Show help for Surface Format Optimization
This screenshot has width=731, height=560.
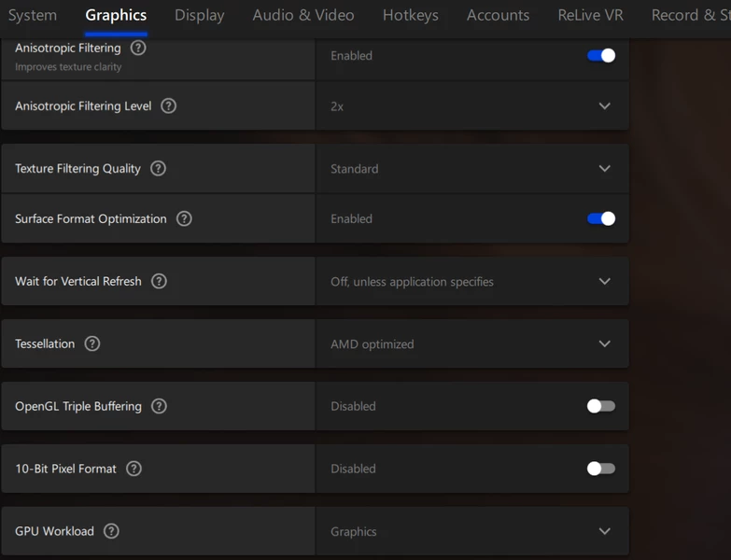coord(184,219)
